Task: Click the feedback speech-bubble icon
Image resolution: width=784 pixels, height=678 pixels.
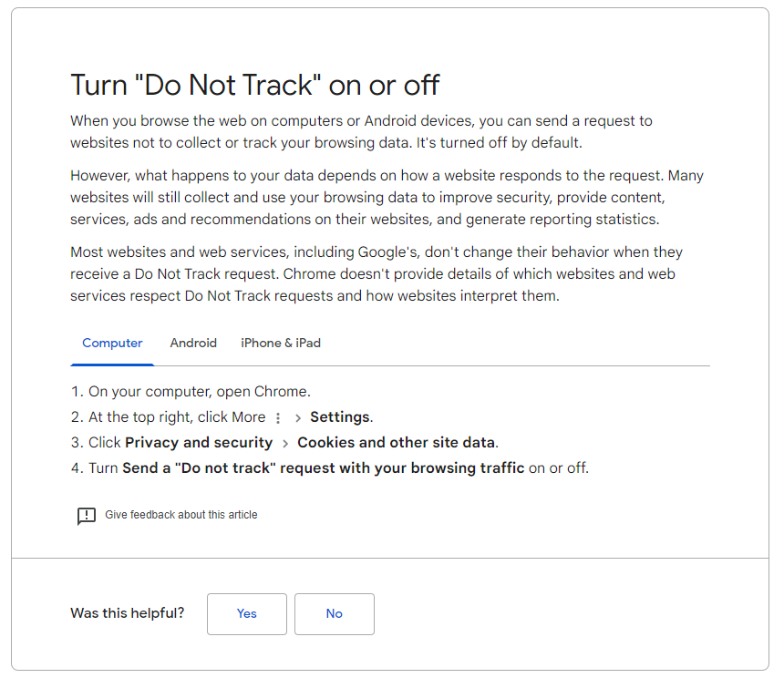Action: 86,516
